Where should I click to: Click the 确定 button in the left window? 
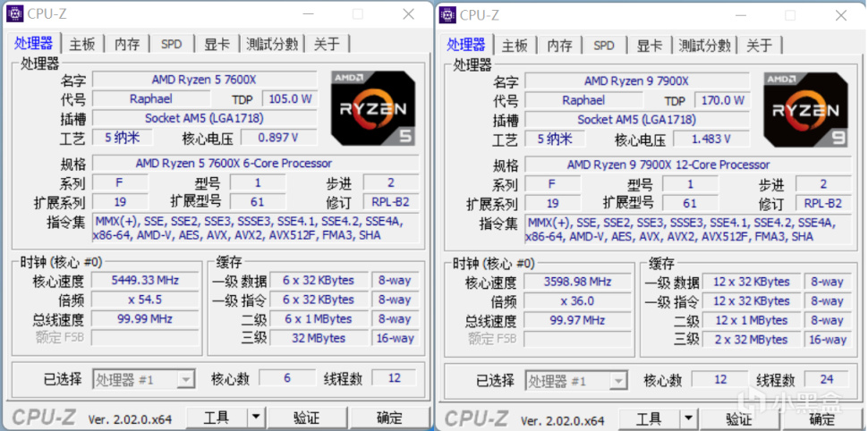point(390,418)
